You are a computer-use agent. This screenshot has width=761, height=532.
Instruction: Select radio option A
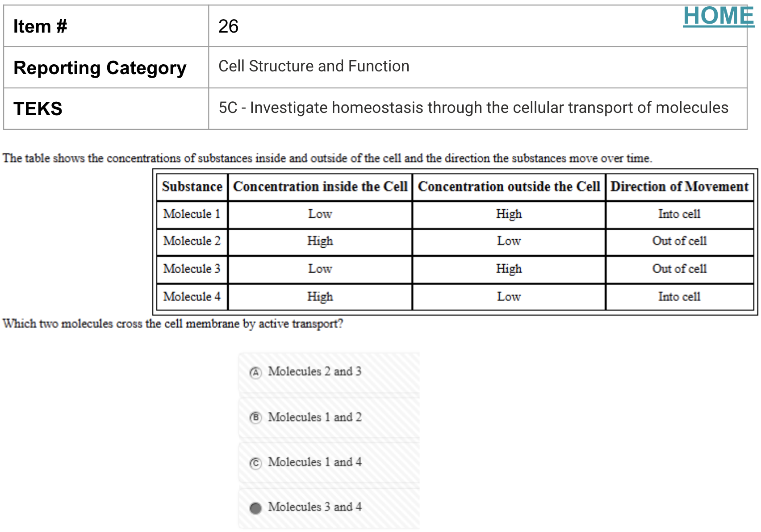tap(255, 372)
